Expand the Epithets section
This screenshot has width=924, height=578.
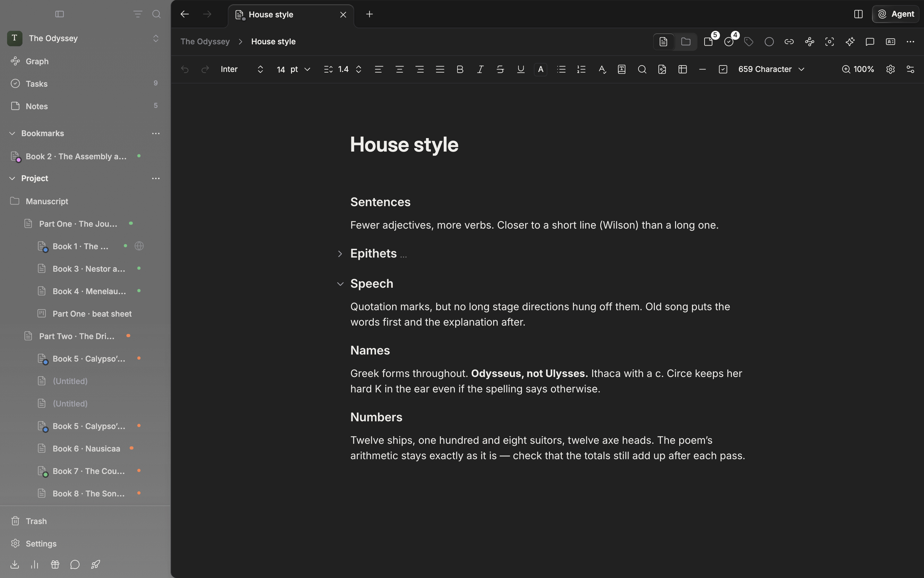340,254
